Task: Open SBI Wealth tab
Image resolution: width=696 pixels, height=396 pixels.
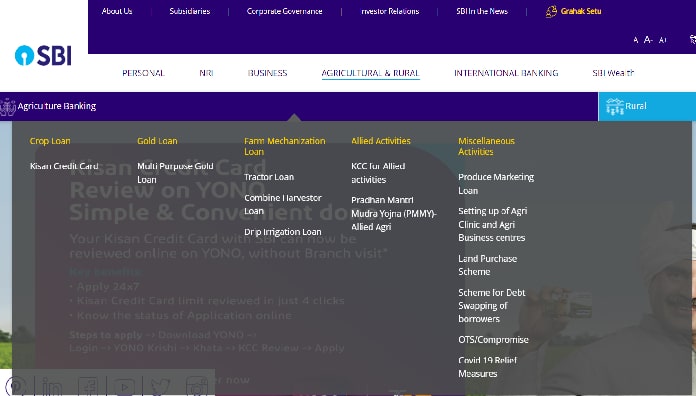Action: (613, 73)
